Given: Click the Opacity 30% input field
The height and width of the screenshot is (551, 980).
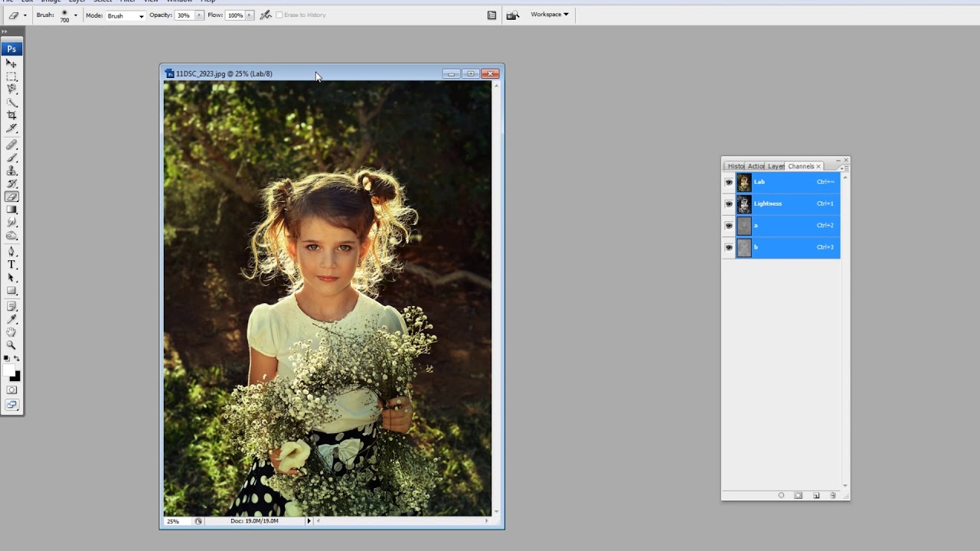Looking at the screenshot, I should (x=184, y=15).
